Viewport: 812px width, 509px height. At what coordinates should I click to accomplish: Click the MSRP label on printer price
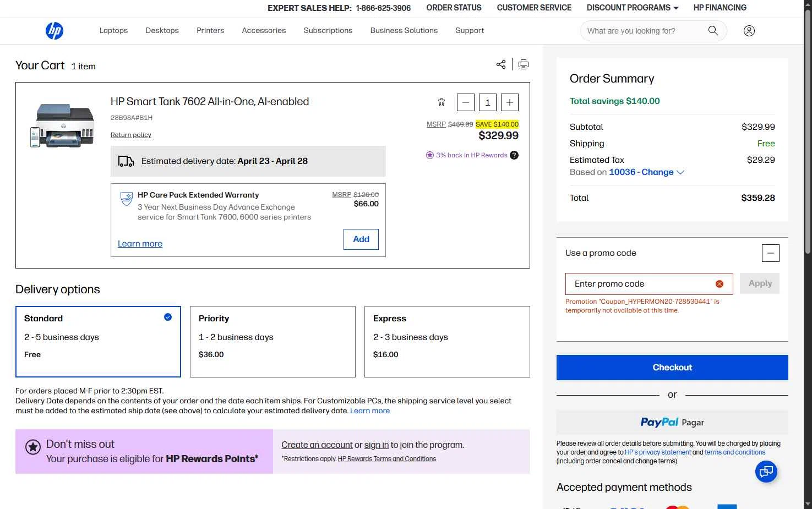click(436, 124)
